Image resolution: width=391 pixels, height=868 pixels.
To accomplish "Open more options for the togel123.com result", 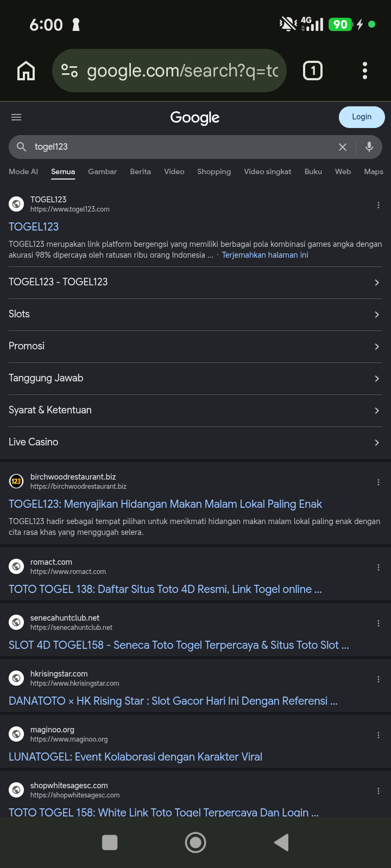I will [x=379, y=205].
